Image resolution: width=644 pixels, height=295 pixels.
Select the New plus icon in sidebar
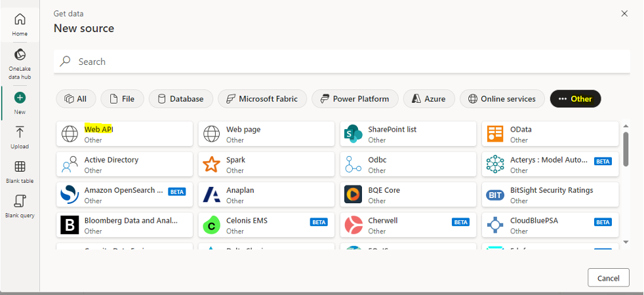tap(20, 98)
